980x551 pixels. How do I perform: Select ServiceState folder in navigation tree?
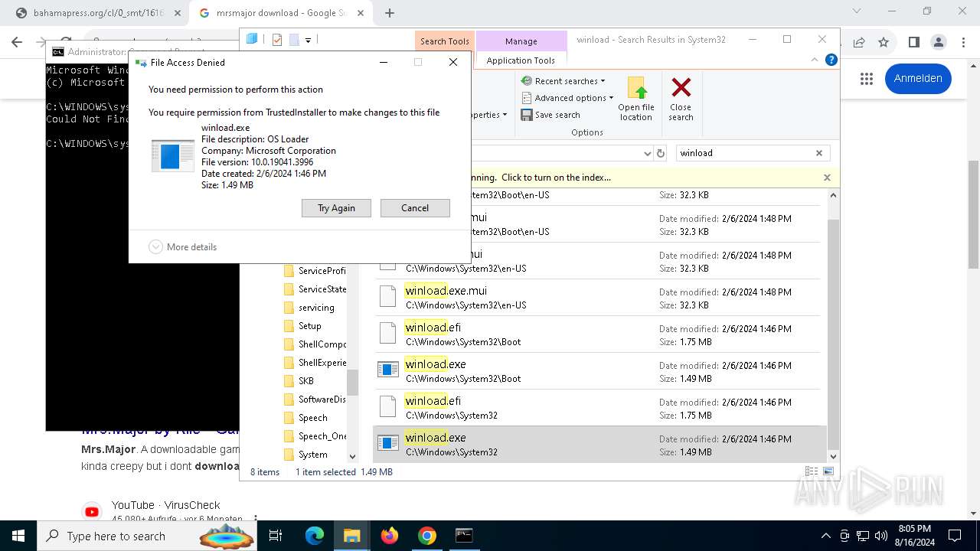coord(315,289)
